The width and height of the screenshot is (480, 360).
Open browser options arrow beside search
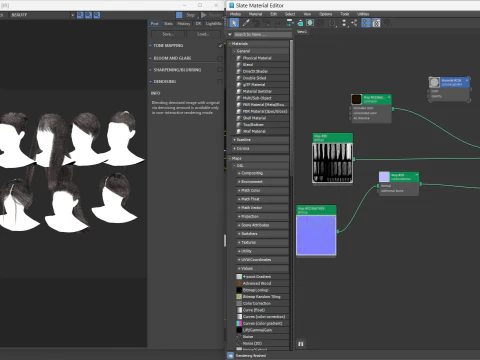[x=230, y=34]
